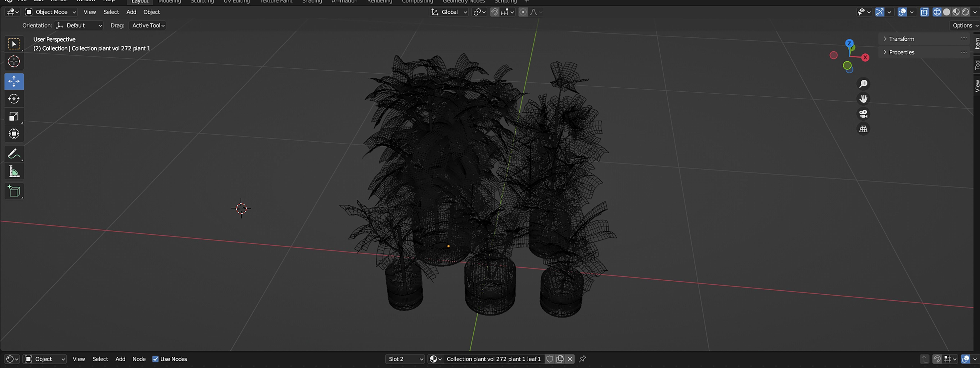Select the Annotate pencil tool
Viewport: 980px width, 368px height.
(14, 154)
